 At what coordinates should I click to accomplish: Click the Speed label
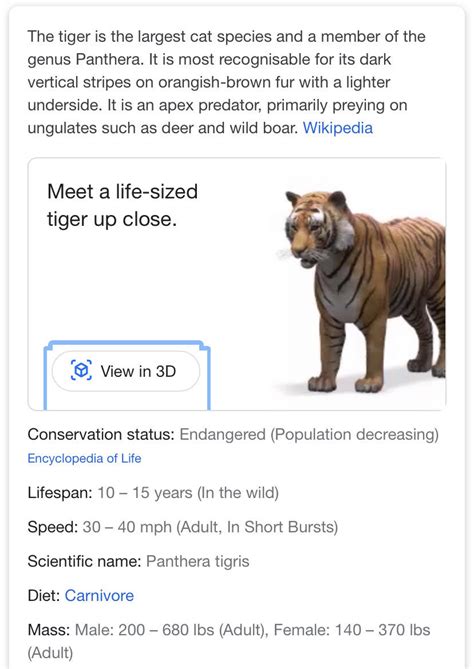[53, 527]
